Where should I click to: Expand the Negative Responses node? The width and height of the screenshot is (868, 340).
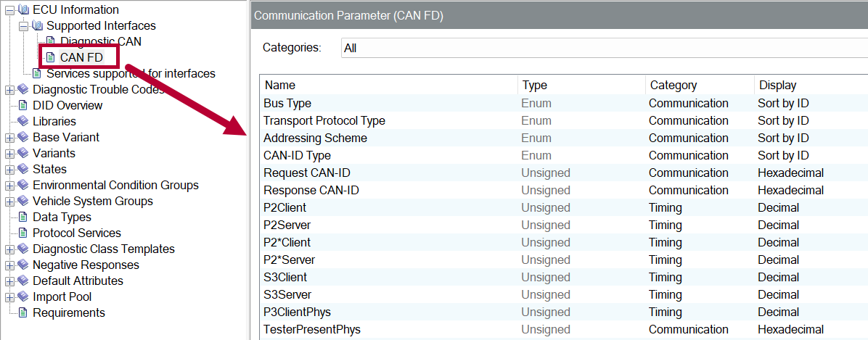9,265
